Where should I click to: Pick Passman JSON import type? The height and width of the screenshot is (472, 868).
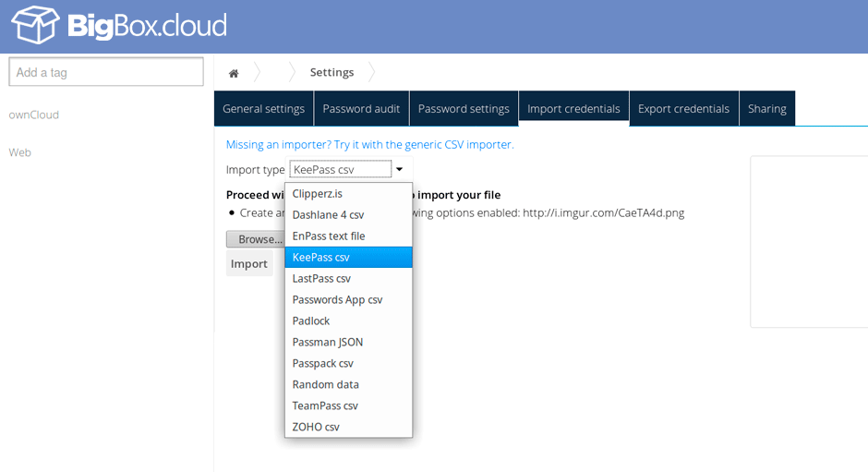point(348,343)
